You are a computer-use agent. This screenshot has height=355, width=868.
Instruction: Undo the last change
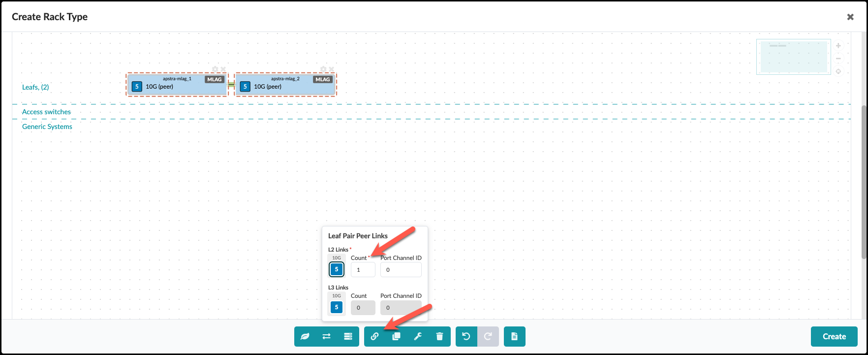tap(466, 337)
